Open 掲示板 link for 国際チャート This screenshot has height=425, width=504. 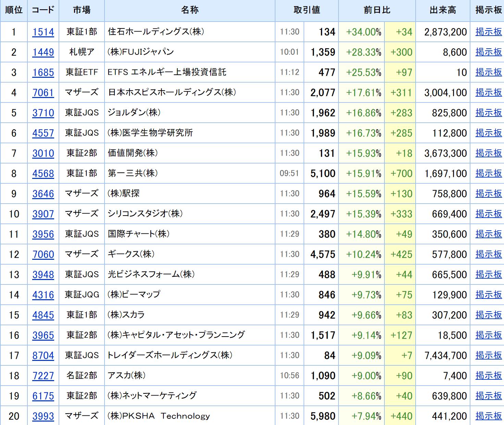click(x=489, y=234)
